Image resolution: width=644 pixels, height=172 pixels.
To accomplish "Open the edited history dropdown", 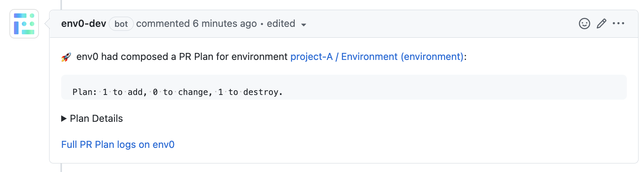I will point(281,24).
